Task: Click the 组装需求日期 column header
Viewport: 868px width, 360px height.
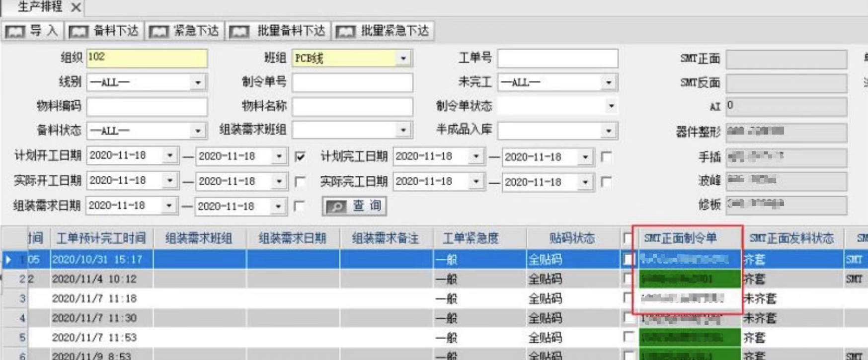Action: tap(293, 238)
